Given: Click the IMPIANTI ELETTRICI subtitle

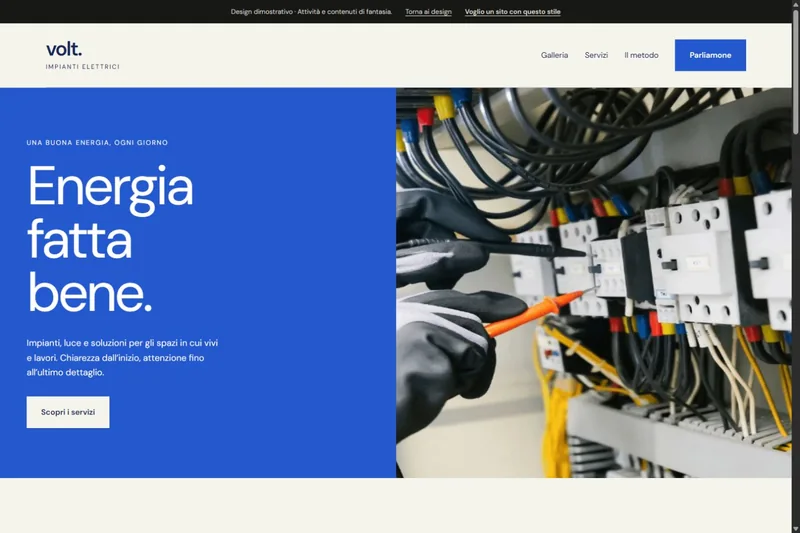Looking at the screenshot, I should click(83, 66).
